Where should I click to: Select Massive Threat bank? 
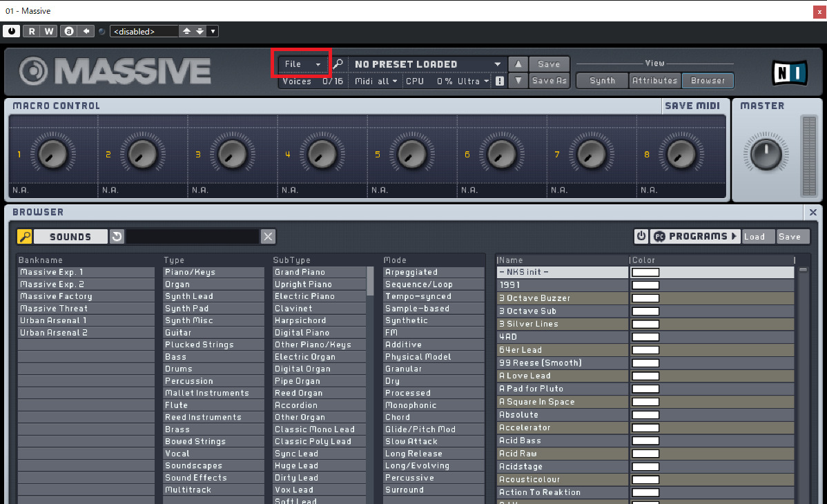pyautogui.click(x=86, y=309)
